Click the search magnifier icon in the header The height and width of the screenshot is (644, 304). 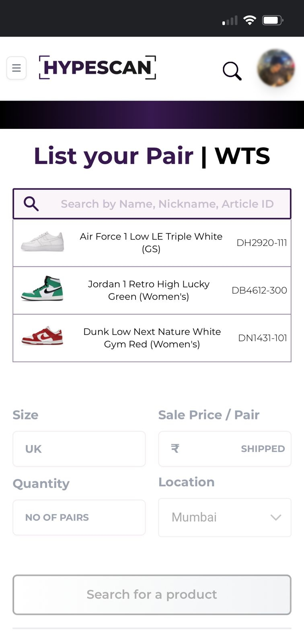[232, 71]
